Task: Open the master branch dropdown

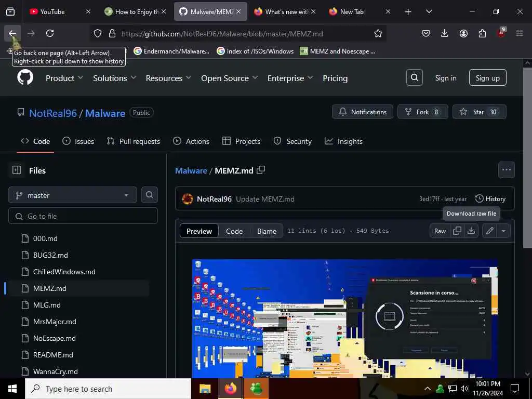Action: pyautogui.click(x=73, y=195)
